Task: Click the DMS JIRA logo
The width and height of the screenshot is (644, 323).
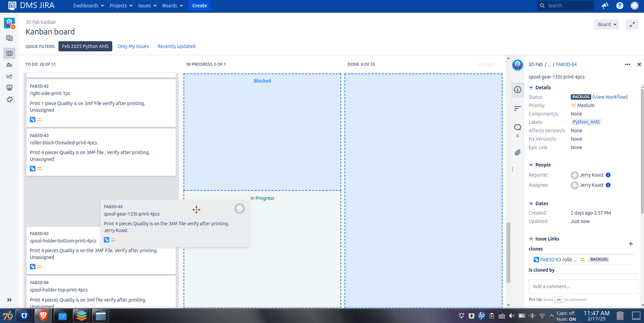Action: tap(31, 6)
